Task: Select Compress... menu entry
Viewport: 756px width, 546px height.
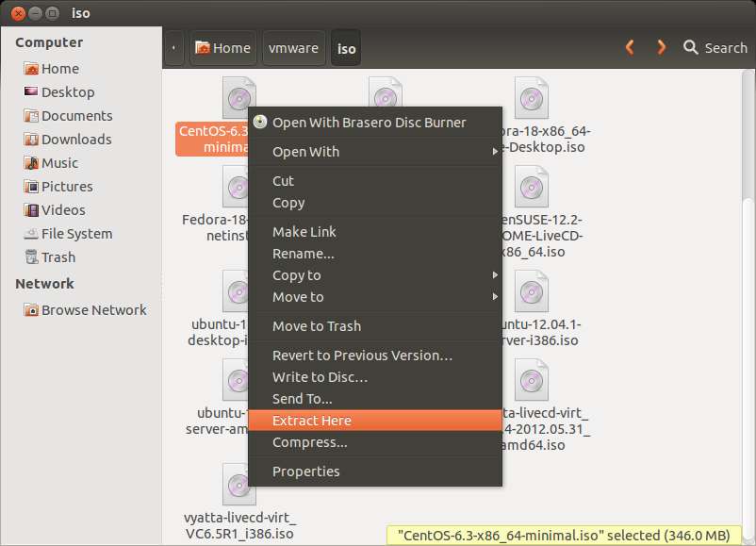Action: click(375, 442)
